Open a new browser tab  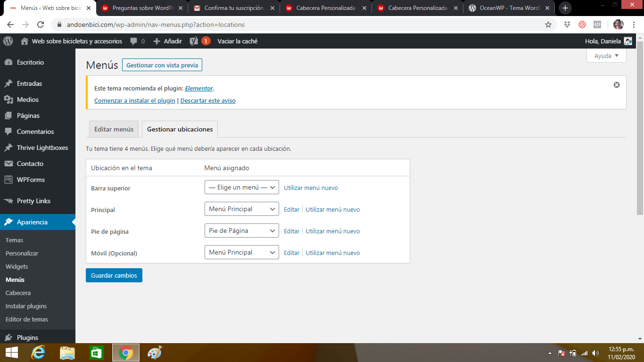click(x=565, y=8)
